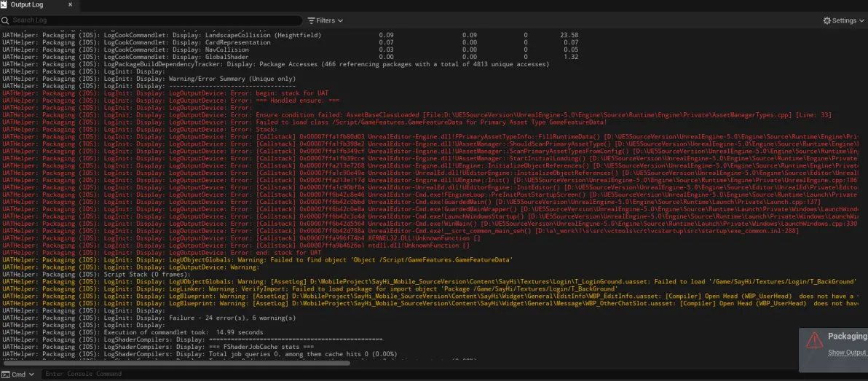
Task: Click the Packaging notification title
Action: point(847,337)
